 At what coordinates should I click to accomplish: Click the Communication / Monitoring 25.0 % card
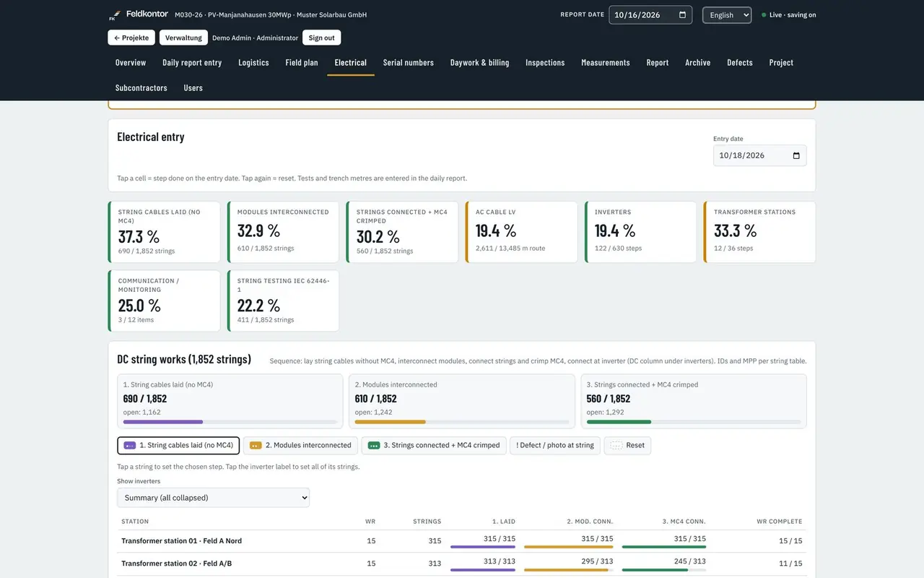(x=165, y=301)
